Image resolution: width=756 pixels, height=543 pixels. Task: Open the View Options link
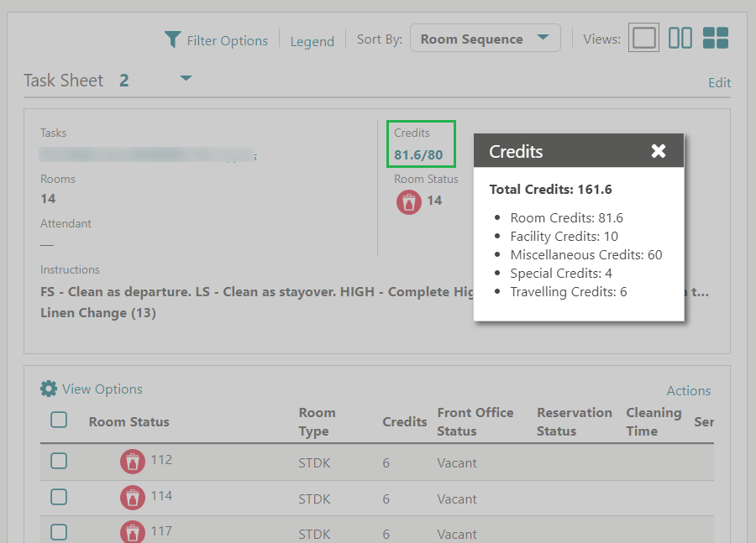[x=102, y=389]
